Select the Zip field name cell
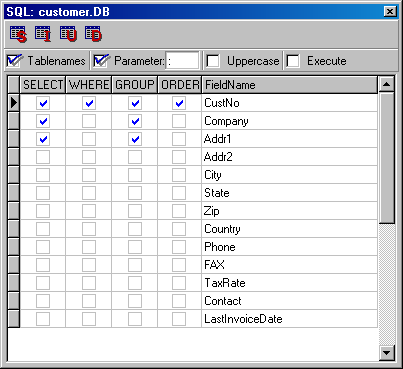Screen dimensions: 403x369 (x=290, y=211)
